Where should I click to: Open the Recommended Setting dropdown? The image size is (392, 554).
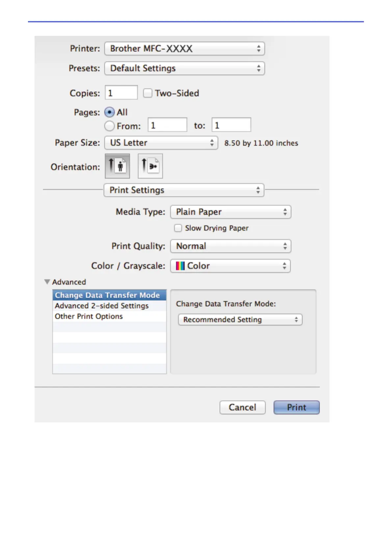[240, 319]
